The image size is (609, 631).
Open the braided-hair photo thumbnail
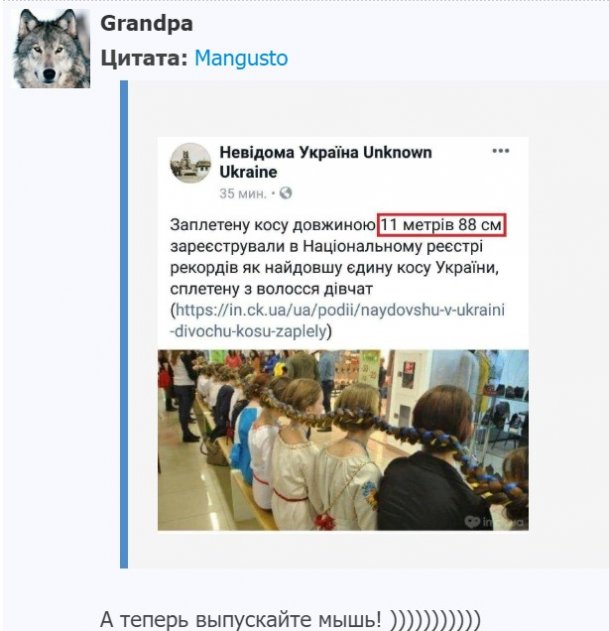click(343, 440)
